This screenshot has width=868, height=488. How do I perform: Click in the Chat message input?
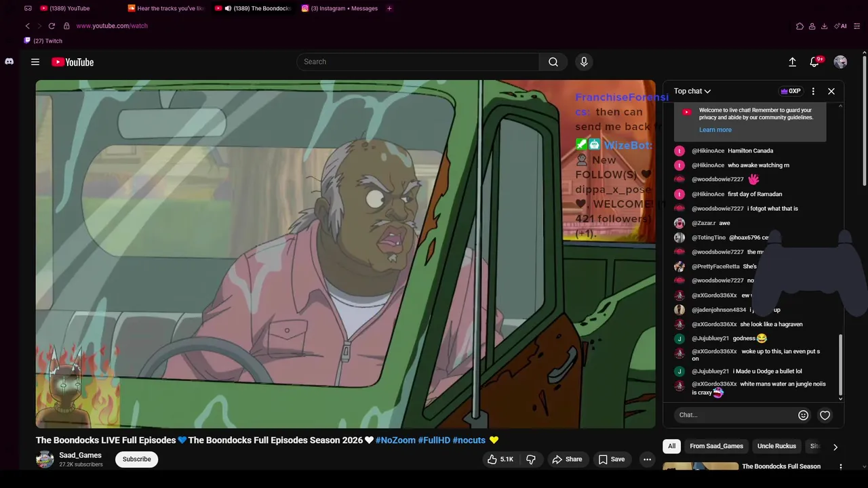736,415
